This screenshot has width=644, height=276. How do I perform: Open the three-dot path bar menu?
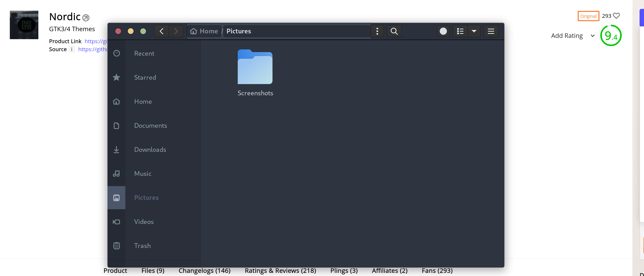click(x=377, y=31)
